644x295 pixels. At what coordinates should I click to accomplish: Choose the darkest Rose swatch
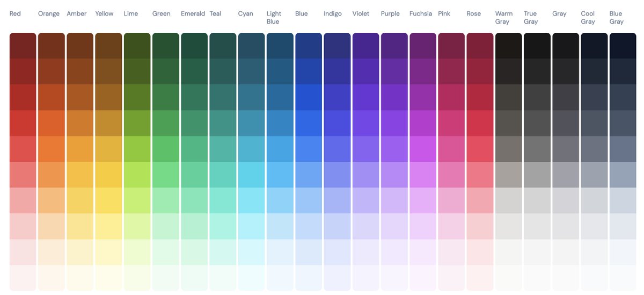(x=480, y=46)
